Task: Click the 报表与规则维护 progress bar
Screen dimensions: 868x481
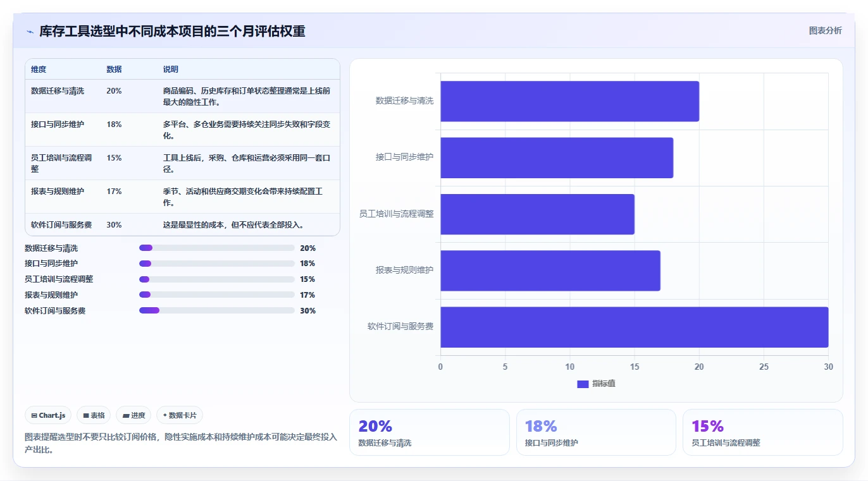Action: (217, 295)
